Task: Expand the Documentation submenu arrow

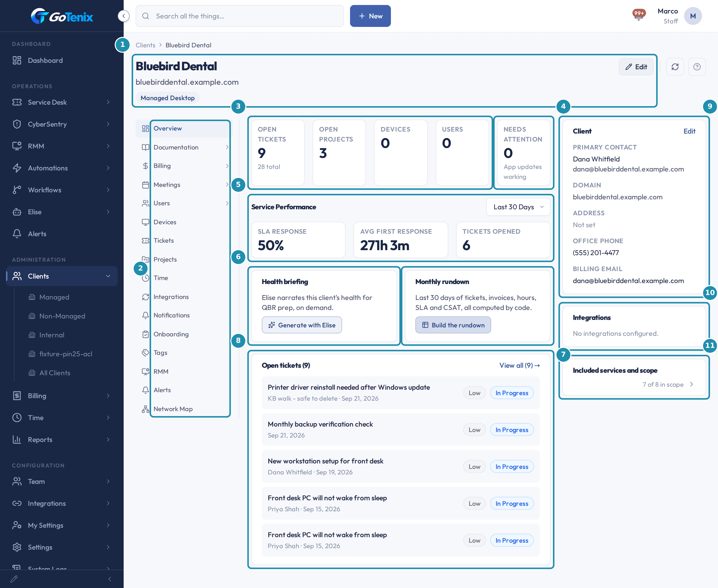Action: point(227,147)
